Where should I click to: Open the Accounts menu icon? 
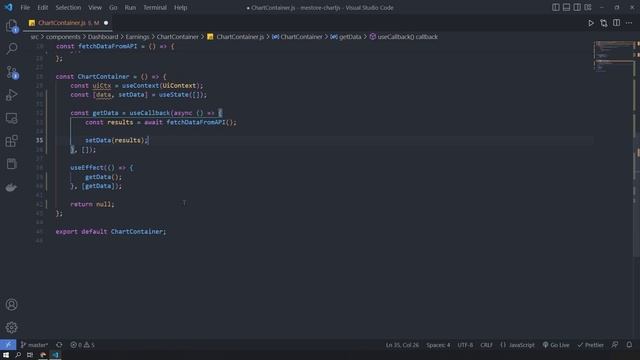click(x=11, y=304)
